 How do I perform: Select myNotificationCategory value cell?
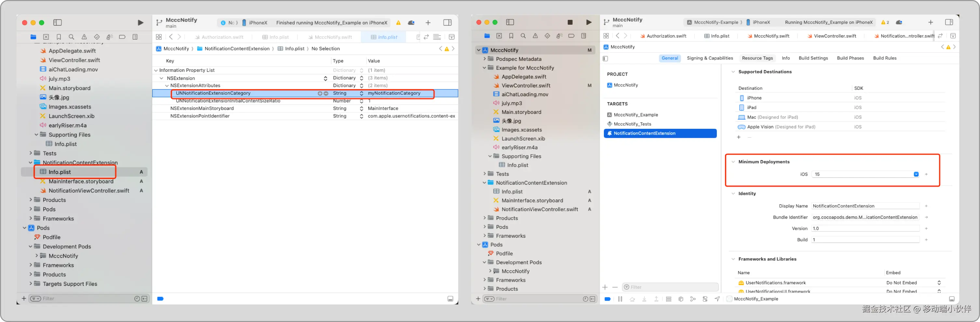click(x=394, y=94)
